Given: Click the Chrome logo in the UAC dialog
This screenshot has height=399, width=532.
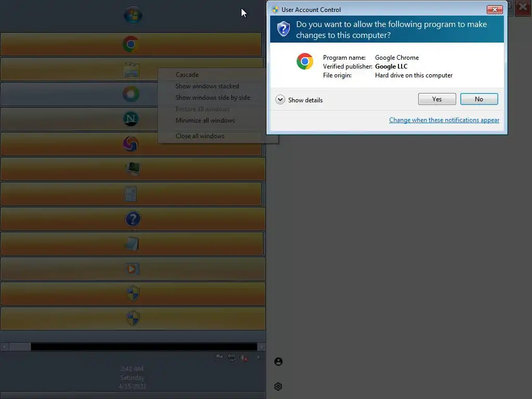Looking at the screenshot, I should coord(304,61).
